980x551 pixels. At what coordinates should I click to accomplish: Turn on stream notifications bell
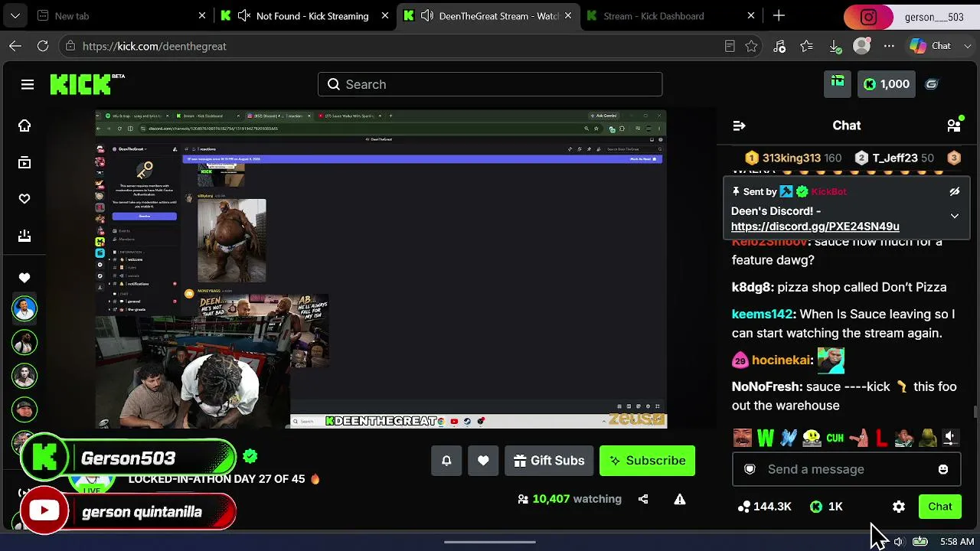(446, 461)
